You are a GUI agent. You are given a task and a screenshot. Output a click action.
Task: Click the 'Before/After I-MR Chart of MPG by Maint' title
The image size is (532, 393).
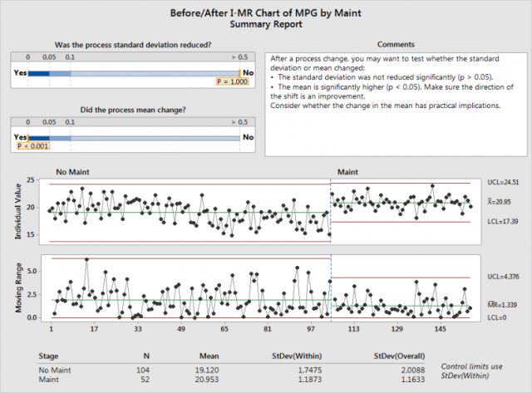coord(266,13)
